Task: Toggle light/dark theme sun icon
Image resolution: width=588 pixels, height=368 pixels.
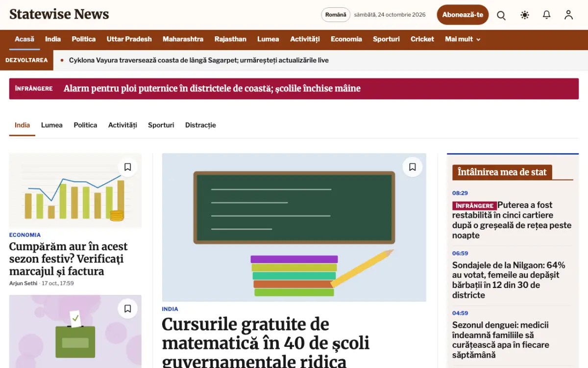Action: [x=525, y=15]
